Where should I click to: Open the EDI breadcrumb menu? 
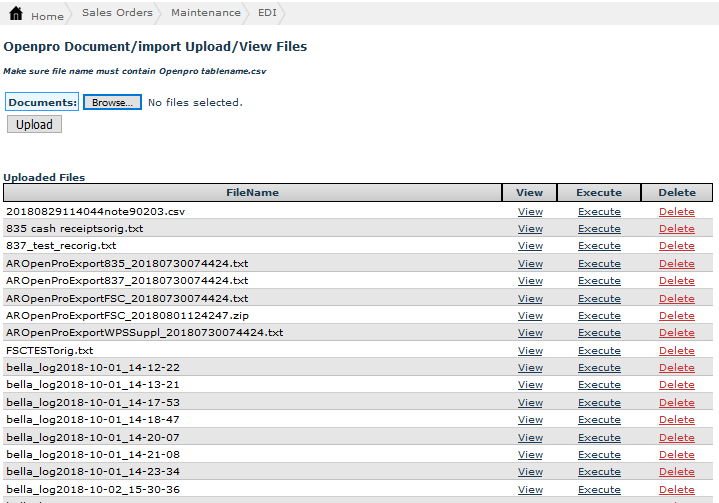coord(268,13)
